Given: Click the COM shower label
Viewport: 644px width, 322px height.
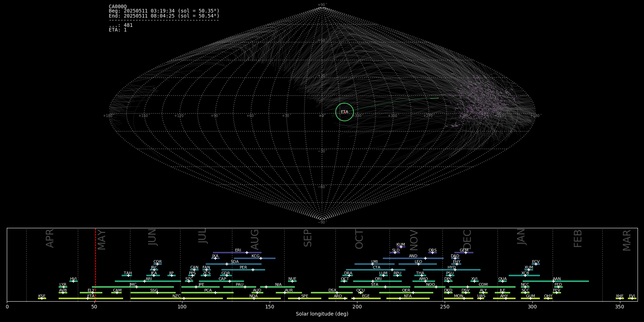Looking at the screenshot, I should pos(483,285).
